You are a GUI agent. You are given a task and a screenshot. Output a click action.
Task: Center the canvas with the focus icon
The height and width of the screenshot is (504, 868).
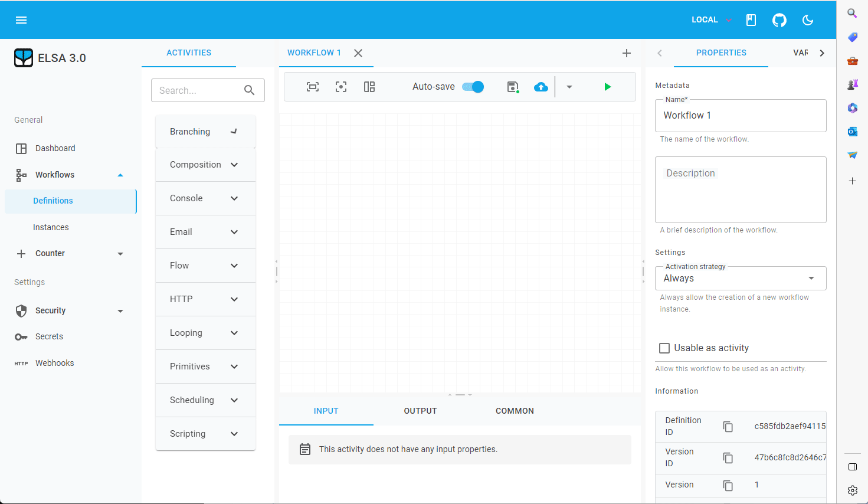(x=340, y=87)
